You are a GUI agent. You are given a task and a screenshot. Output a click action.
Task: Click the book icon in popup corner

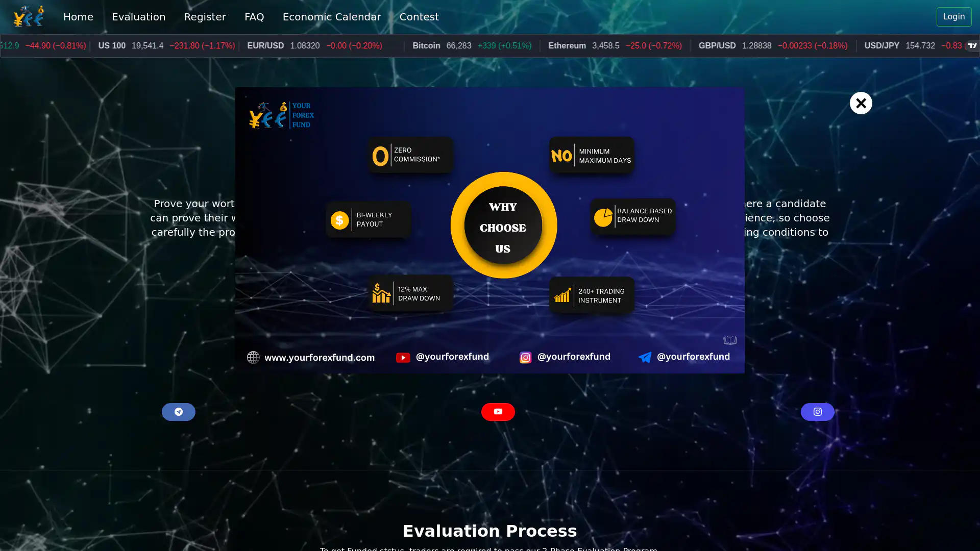pos(730,340)
